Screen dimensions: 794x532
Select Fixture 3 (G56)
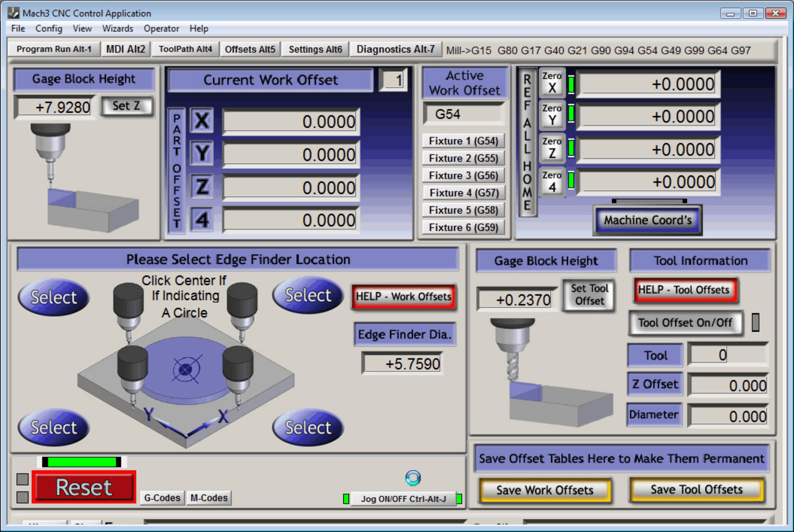pos(463,175)
